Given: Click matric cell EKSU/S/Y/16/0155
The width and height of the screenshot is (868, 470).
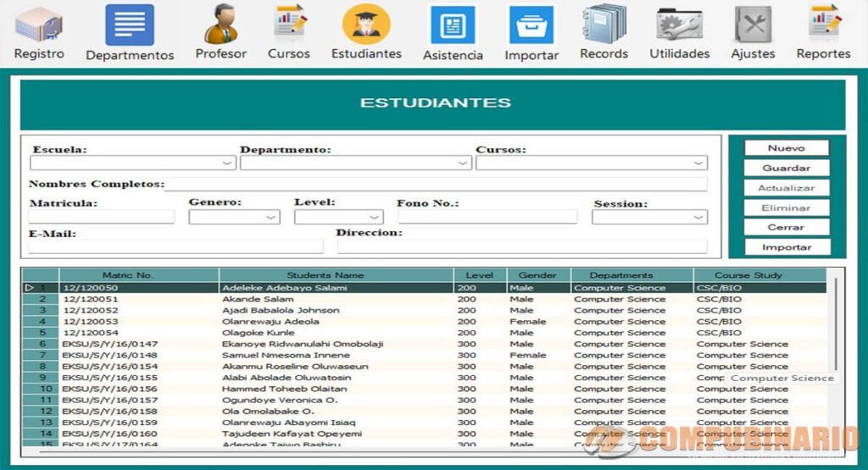Looking at the screenshot, I should click(x=139, y=378).
